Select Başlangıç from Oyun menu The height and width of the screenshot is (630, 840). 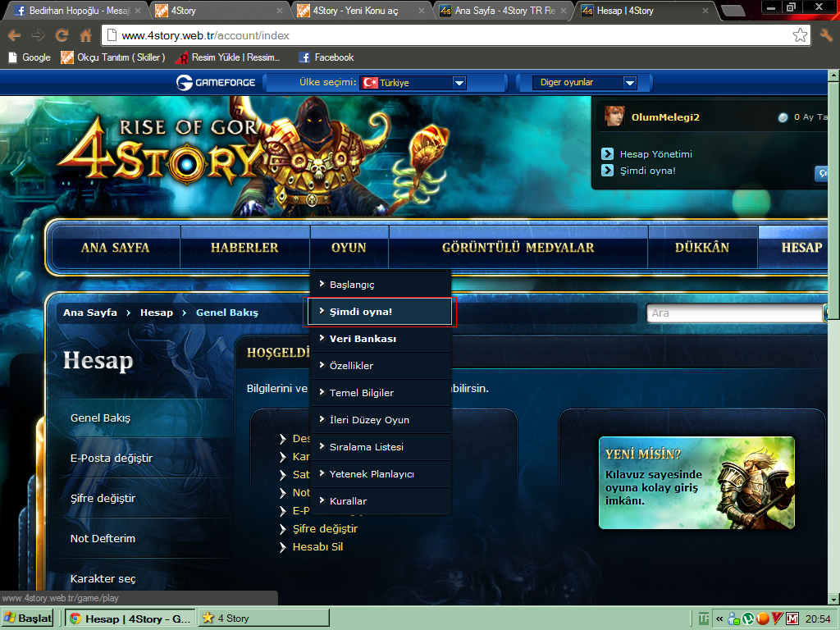[x=381, y=285]
